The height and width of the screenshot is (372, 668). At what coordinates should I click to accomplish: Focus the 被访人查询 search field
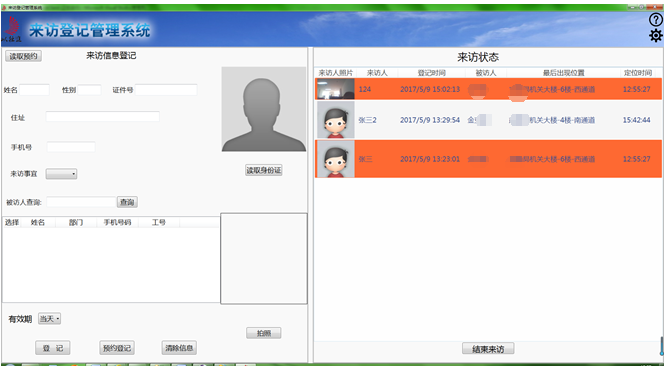[x=81, y=202]
